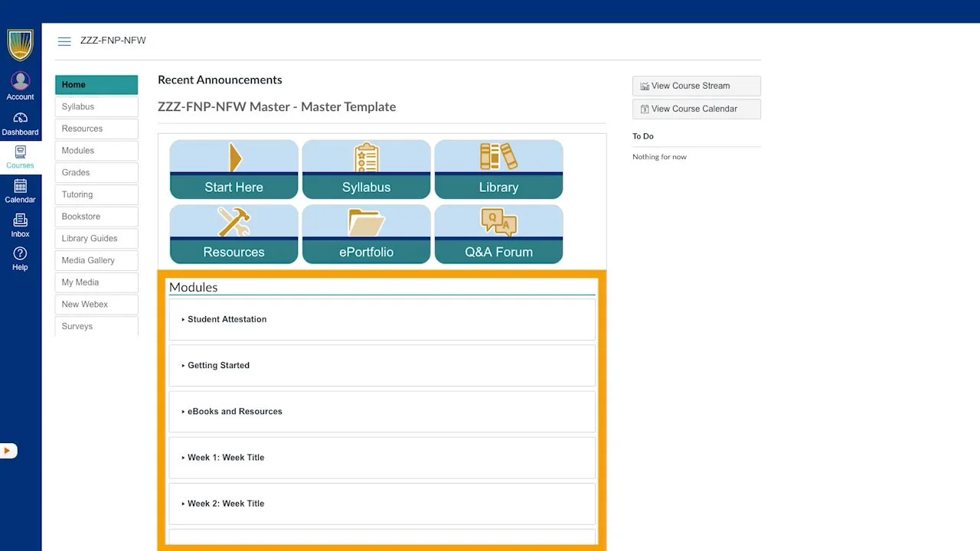The height and width of the screenshot is (551, 980).
Task: Click the Nothing for now text
Action: click(659, 157)
